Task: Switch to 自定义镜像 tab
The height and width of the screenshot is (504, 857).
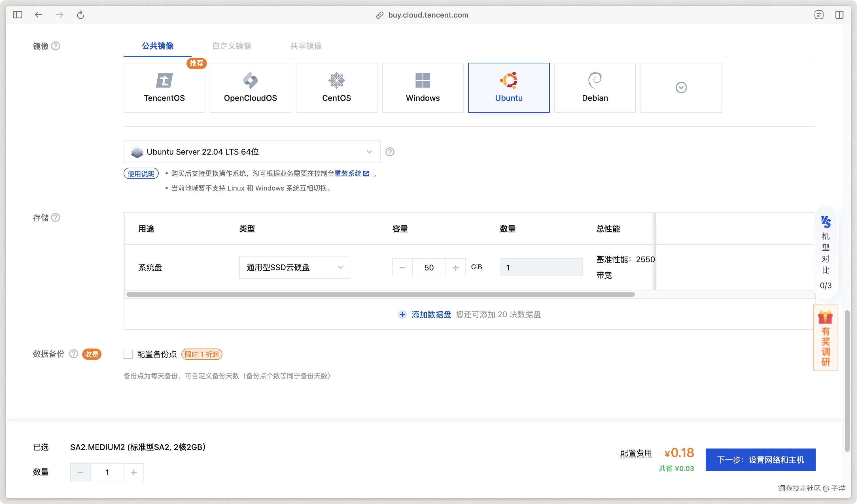Action: click(232, 46)
